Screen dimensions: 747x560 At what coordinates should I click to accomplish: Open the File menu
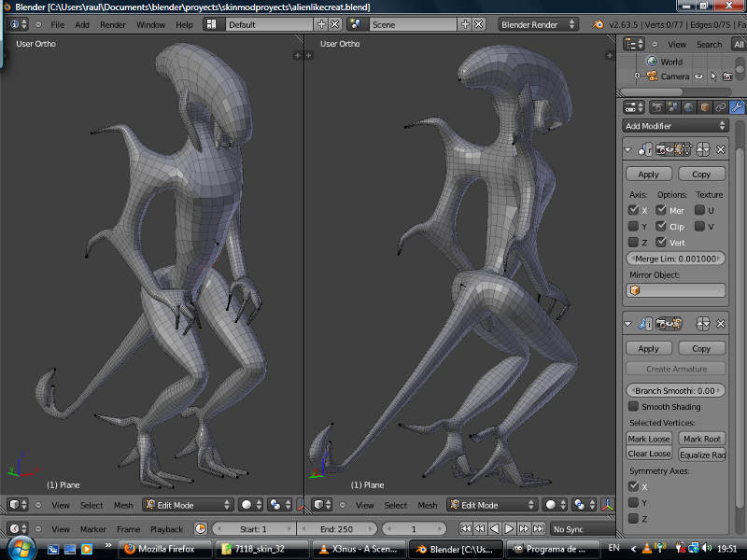click(x=58, y=25)
